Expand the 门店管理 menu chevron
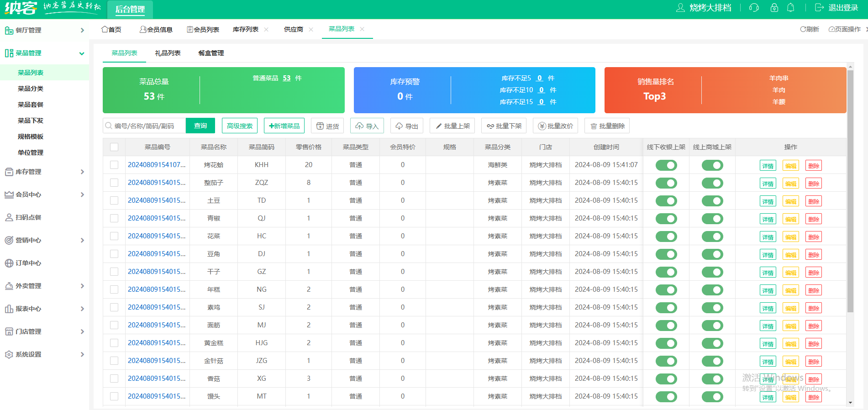The height and width of the screenshot is (410, 868). pyautogui.click(x=82, y=331)
